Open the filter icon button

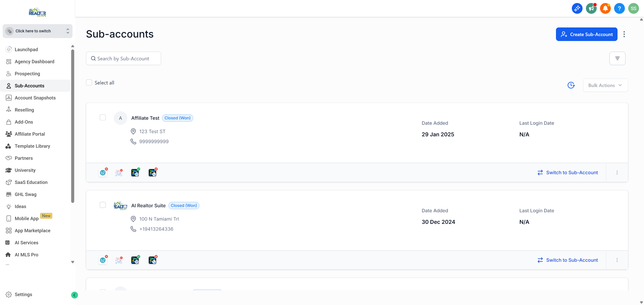click(x=617, y=58)
